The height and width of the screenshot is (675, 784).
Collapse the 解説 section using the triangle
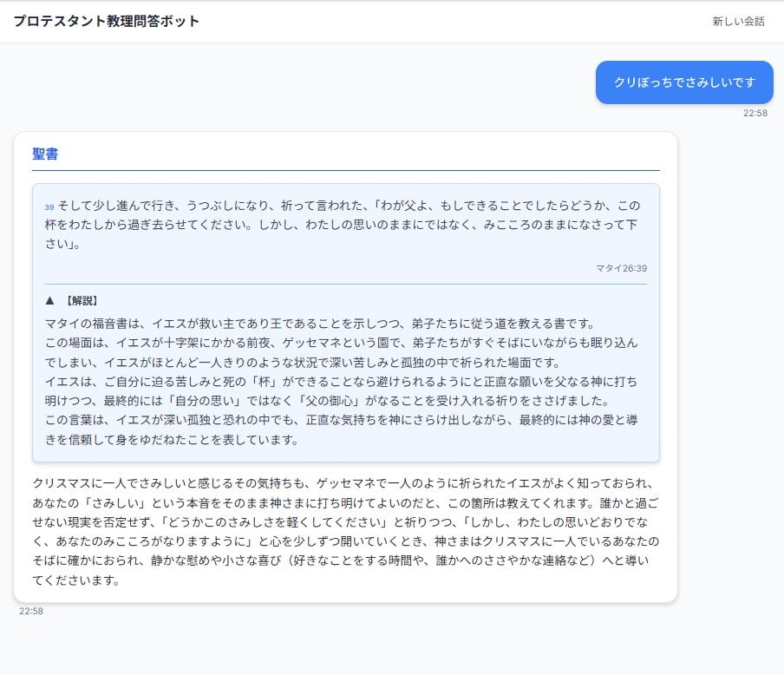49,301
